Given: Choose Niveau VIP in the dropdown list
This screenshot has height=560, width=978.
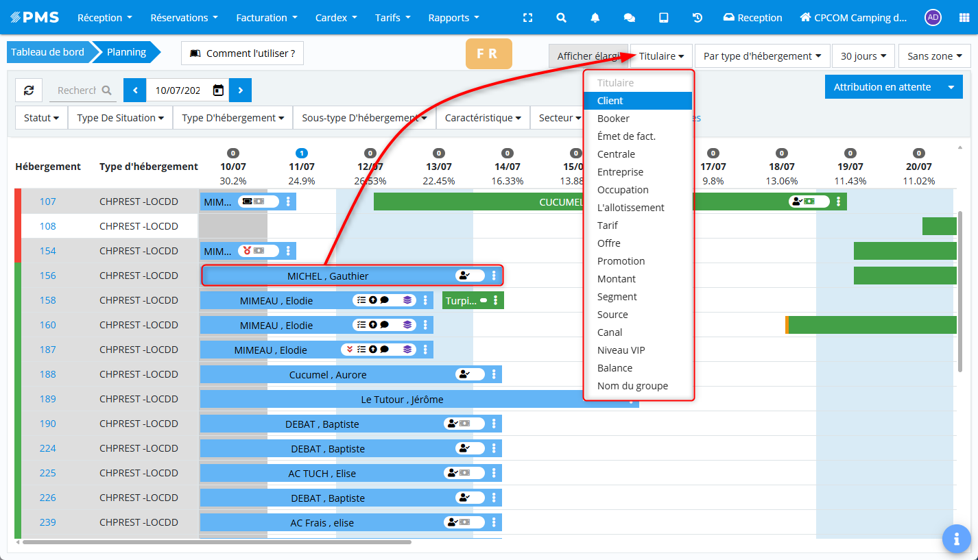Looking at the screenshot, I should pyautogui.click(x=621, y=350).
